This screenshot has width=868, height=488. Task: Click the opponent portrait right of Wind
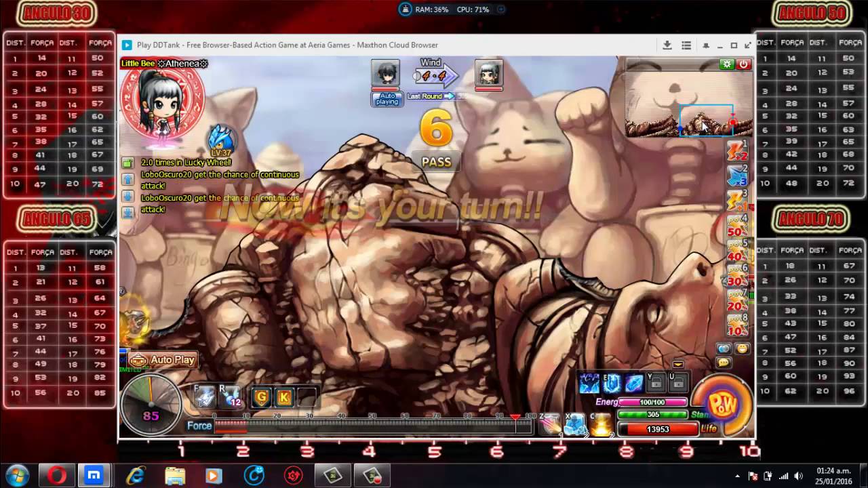(489, 75)
